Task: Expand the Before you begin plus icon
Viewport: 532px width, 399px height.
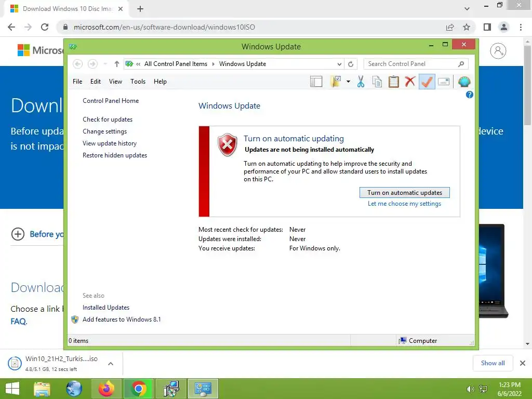Action: point(18,234)
